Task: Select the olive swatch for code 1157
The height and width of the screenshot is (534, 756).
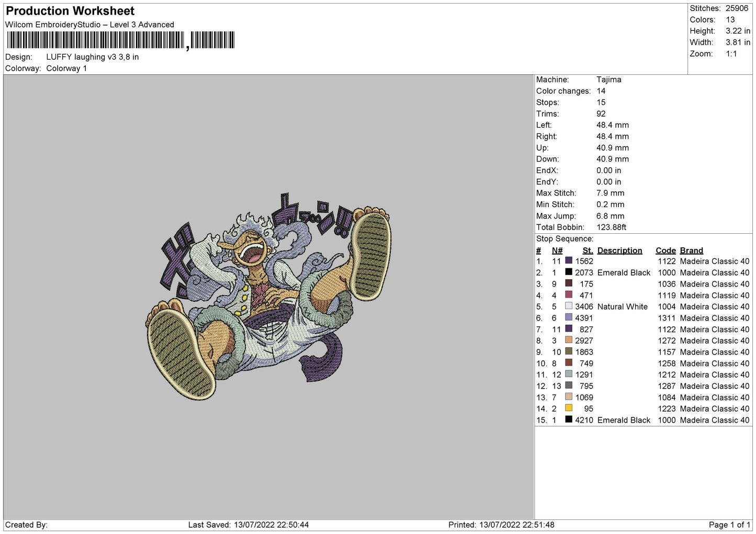Action: click(x=569, y=351)
